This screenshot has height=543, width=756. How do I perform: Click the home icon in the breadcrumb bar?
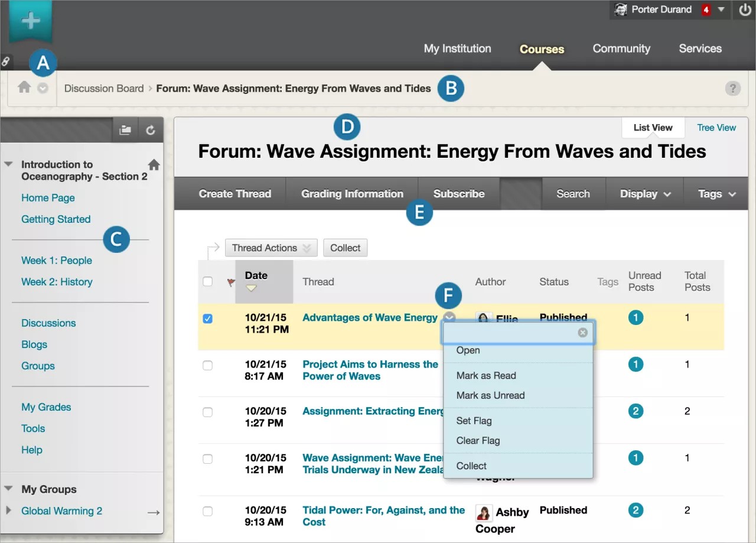(24, 87)
